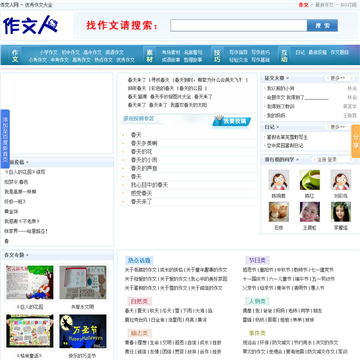
Task: Open 黄金剑 in the latest submissions list
Action: tap(11, 211)
